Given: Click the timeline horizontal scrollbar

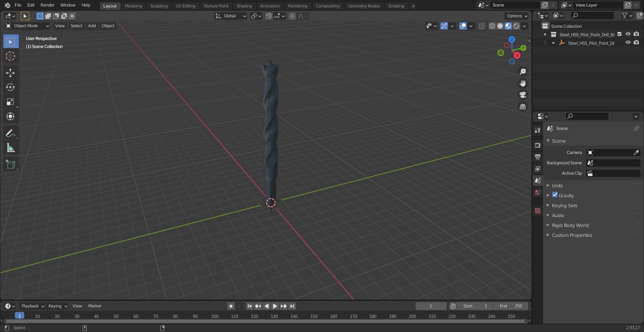Looking at the screenshot, I should click(265, 321).
